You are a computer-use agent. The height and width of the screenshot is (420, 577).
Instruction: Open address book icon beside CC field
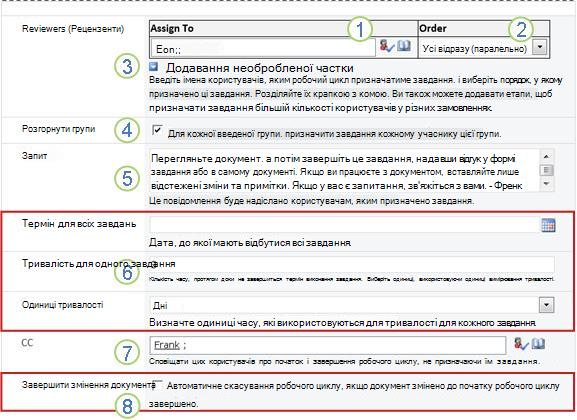point(538,344)
